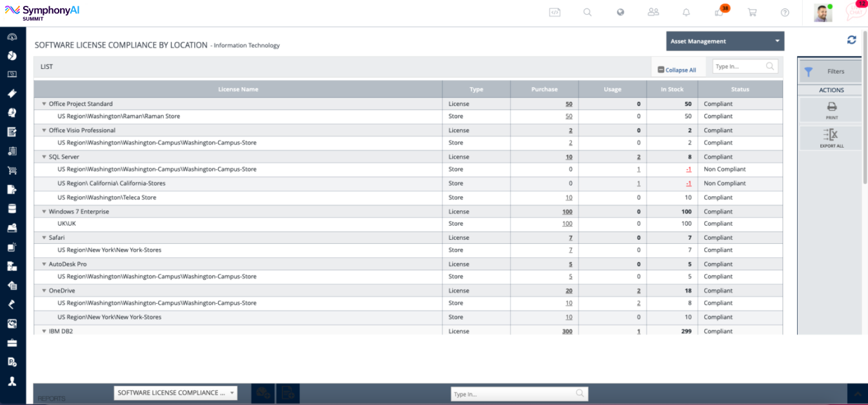Open the Software License Compliance report dropdown
Screen dimensions: 868x405
point(175,393)
